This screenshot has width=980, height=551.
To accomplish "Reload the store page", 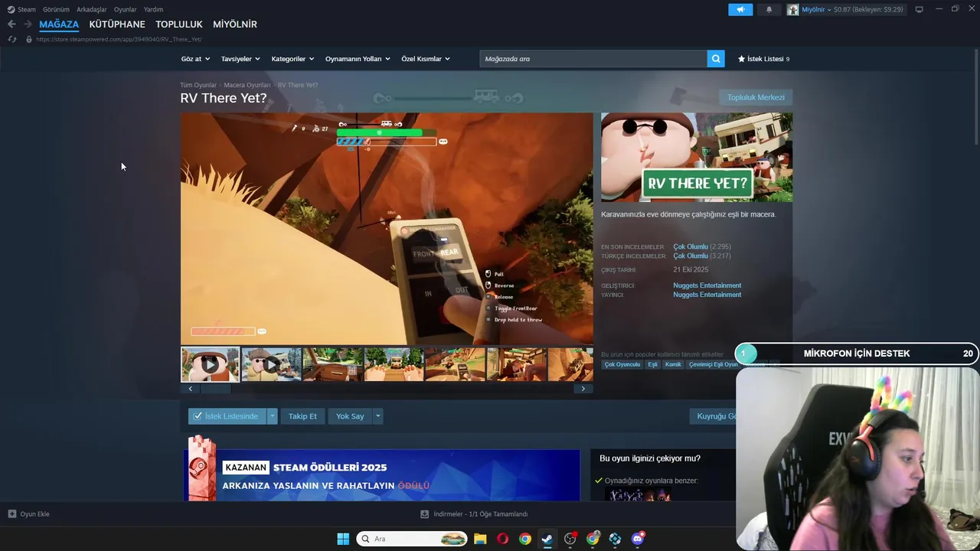I will tap(11, 39).
